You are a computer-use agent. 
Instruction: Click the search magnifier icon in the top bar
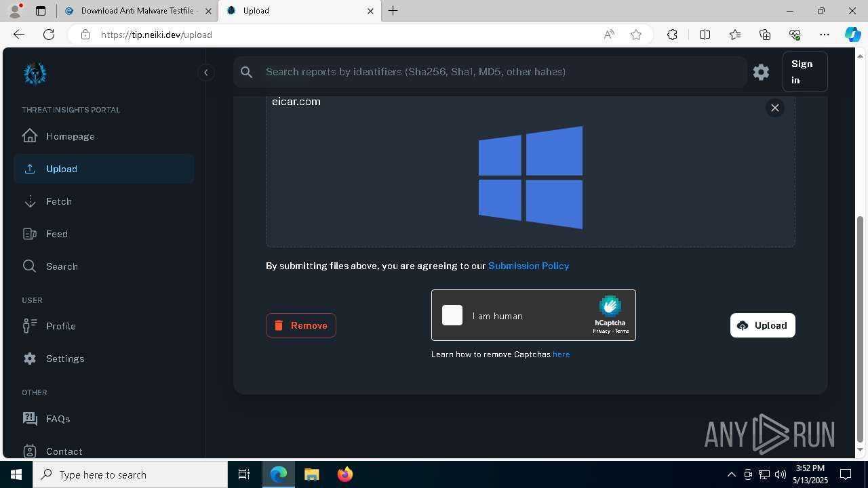coord(247,72)
